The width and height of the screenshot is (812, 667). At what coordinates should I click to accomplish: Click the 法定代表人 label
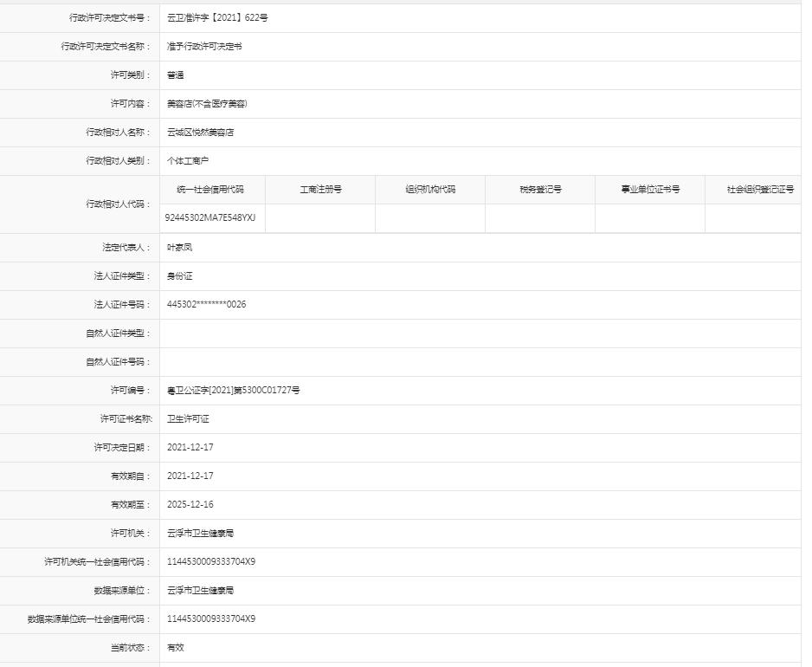(126, 247)
